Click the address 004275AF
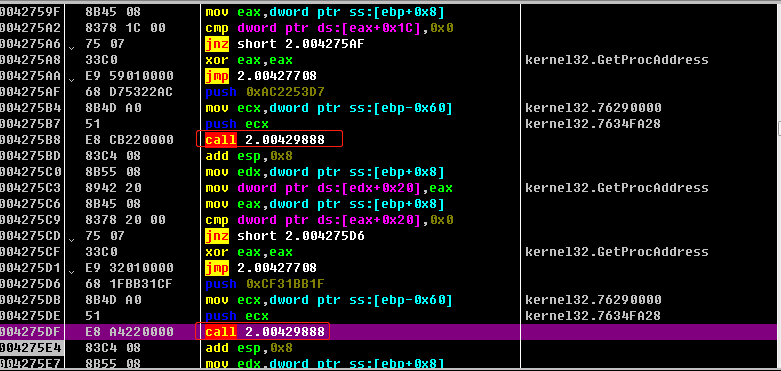The width and height of the screenshot is (781, 371). (29, 92)
